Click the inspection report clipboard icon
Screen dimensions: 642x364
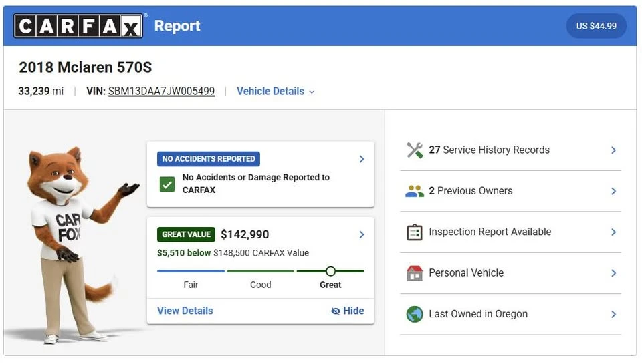point(415,232)
